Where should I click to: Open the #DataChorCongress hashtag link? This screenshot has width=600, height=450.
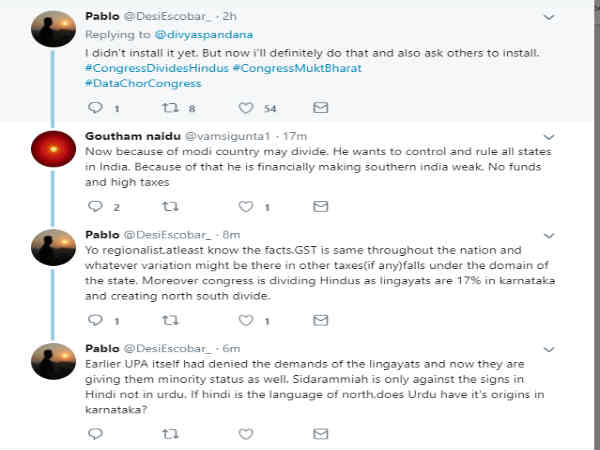(144, 83)
